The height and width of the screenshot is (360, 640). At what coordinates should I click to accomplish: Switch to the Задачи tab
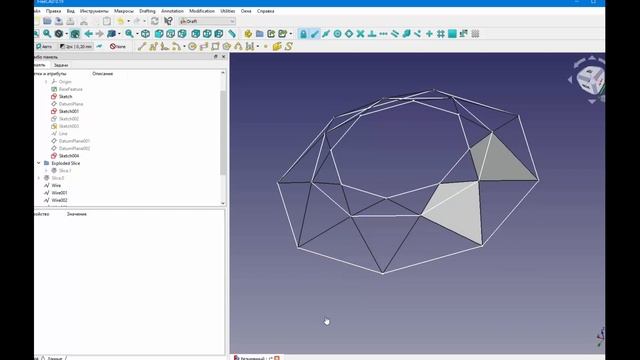tap(61, 65)
